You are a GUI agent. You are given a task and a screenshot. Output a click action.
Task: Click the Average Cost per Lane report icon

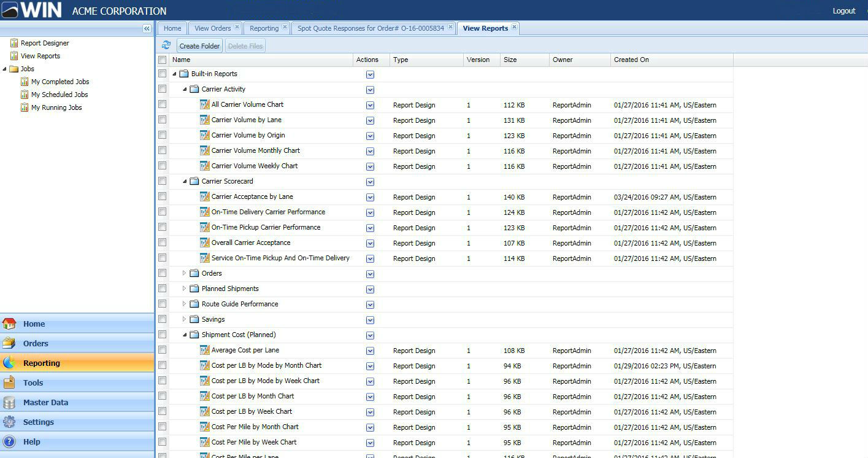coord(205,350)
